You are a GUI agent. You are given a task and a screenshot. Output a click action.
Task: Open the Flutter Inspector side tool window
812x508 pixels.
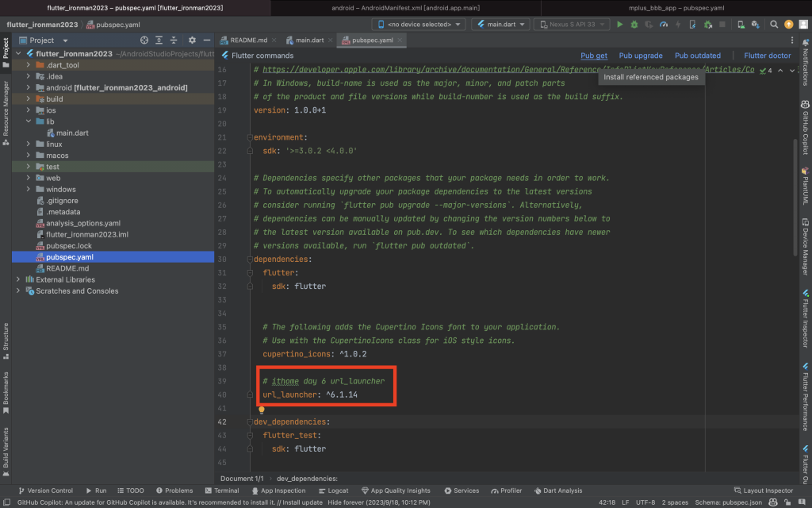click(806, 318)
